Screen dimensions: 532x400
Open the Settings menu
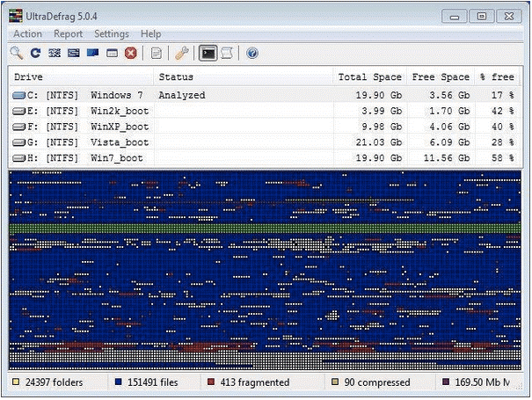112,34
